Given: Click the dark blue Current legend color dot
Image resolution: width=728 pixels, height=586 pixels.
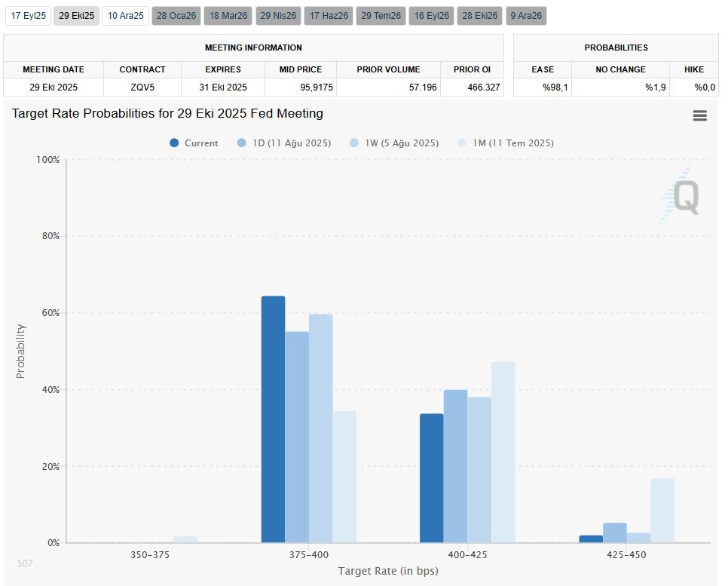Looking at the screenshot, I should [x=175, y=143].
